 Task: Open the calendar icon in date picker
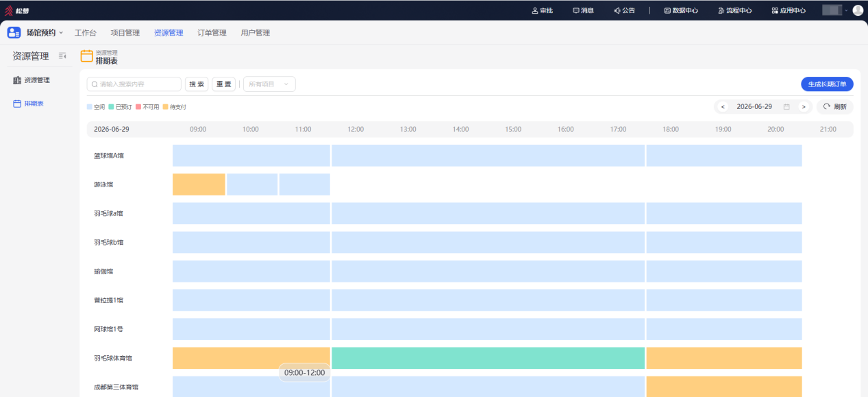click(786, 107)
